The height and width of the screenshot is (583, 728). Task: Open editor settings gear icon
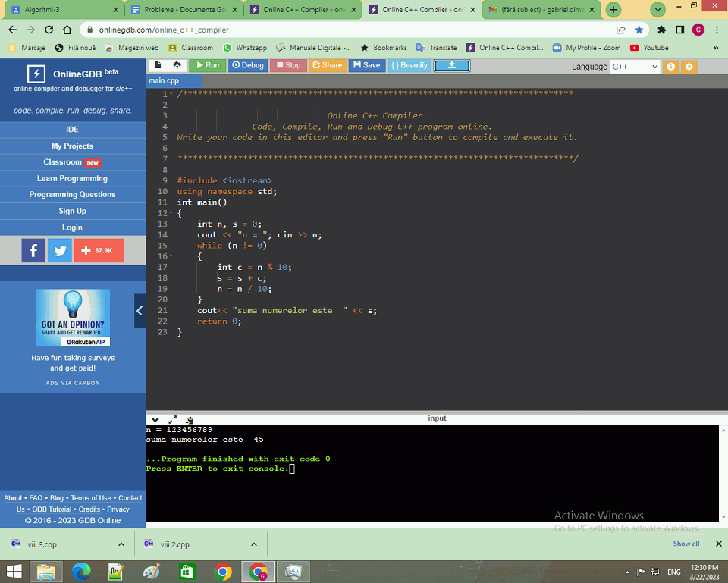689,67
